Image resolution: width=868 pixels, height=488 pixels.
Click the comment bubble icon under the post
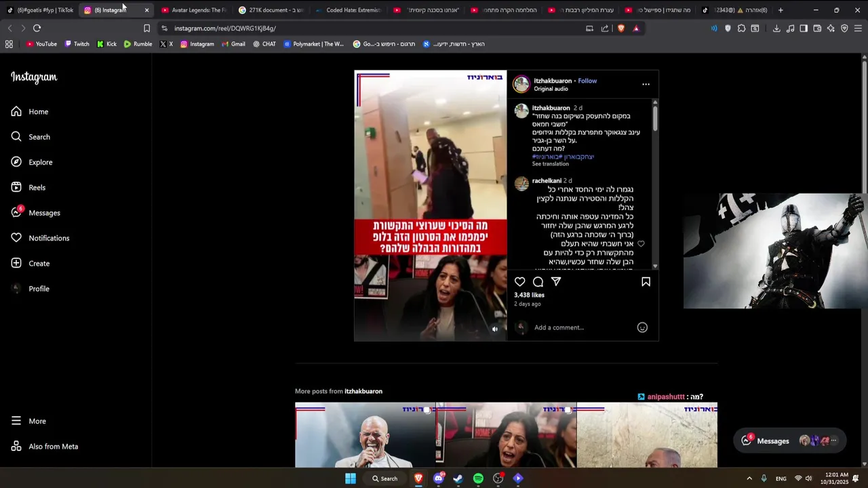click(x=538, y=281)
